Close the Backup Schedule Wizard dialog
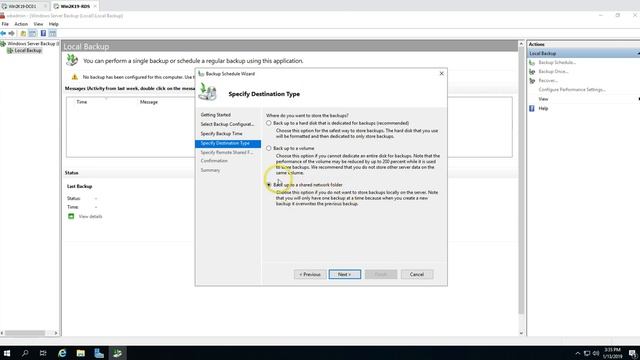This screenshot has width=640, height=360. pos(441,73)
